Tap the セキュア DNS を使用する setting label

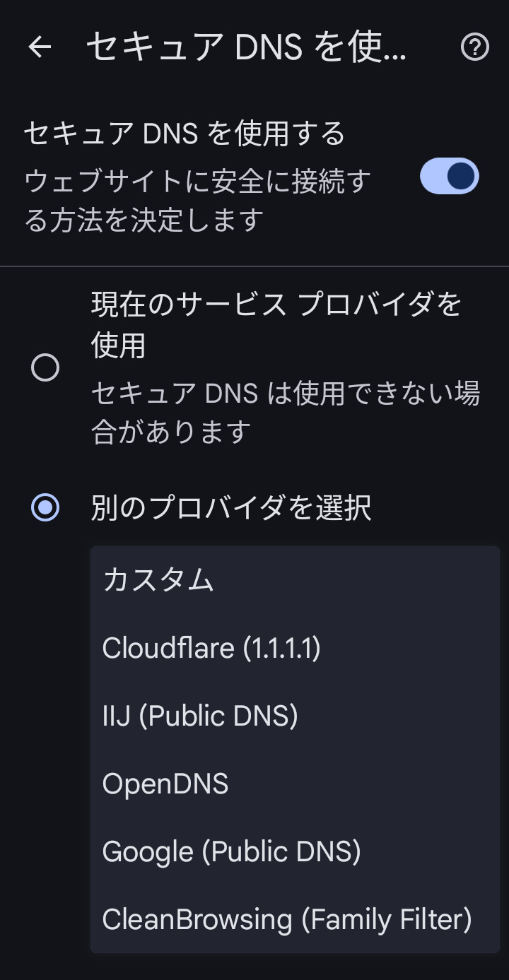pyautogui.click(x=184, y=134)
